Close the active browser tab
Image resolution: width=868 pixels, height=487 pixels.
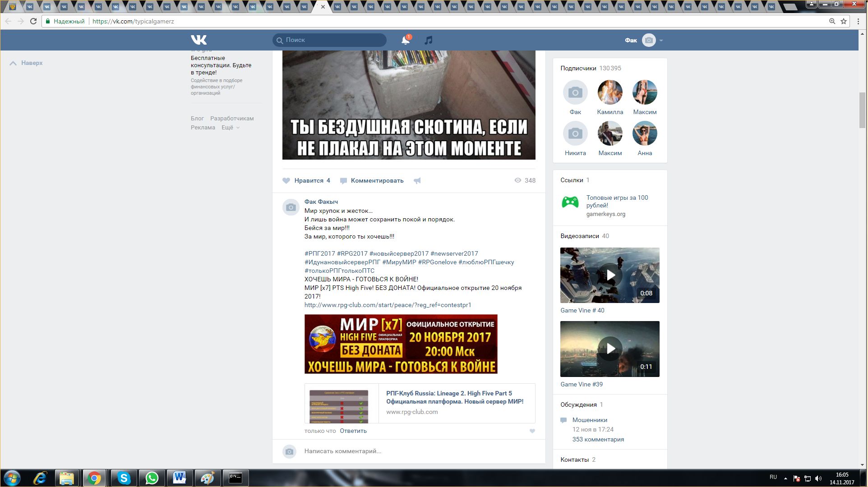click(323, 7)
